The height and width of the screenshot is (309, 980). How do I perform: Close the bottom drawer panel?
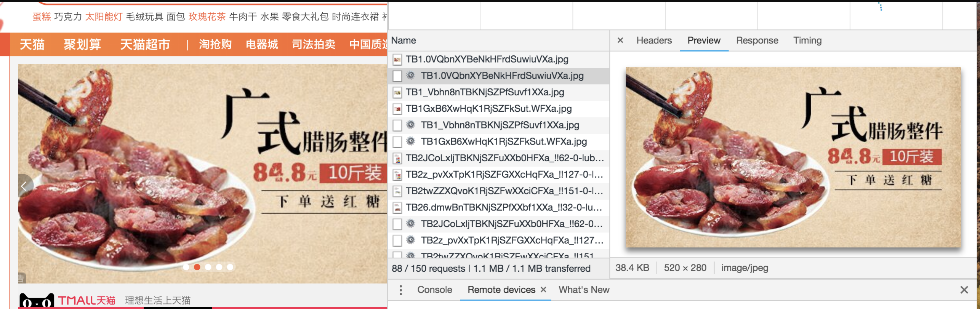(964, 290)
